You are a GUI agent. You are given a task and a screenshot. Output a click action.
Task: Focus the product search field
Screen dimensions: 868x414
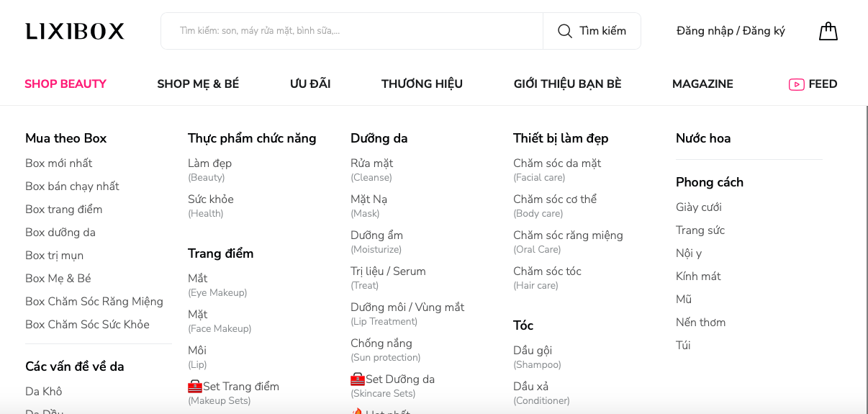353,31
